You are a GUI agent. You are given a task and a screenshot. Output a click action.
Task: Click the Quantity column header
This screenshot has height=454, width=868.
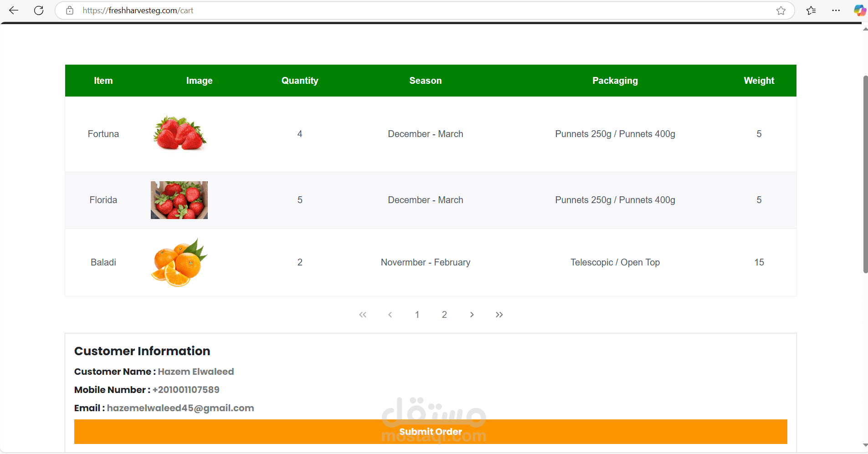(x=300, y=81)
